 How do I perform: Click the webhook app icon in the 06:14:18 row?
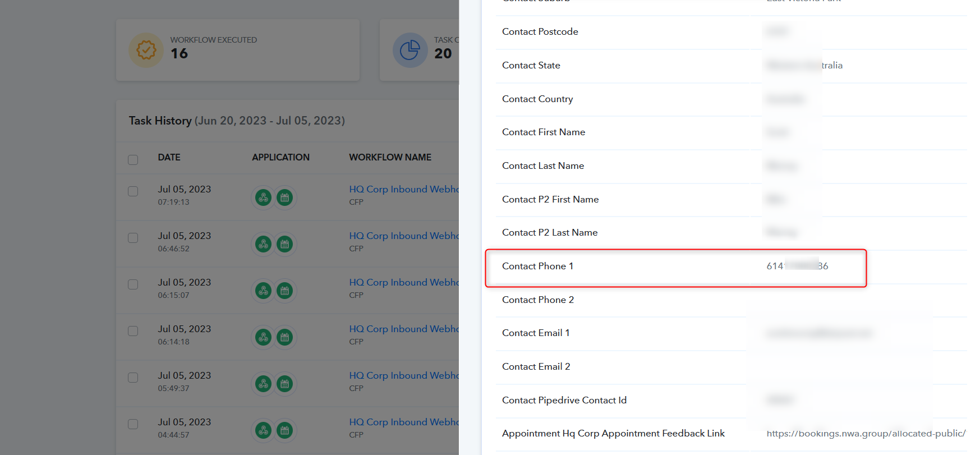coord(264,337)
